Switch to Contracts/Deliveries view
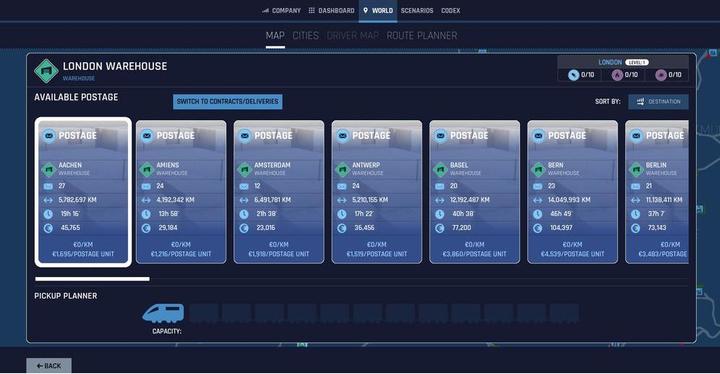The image size is (720, 374). (228, 102)
